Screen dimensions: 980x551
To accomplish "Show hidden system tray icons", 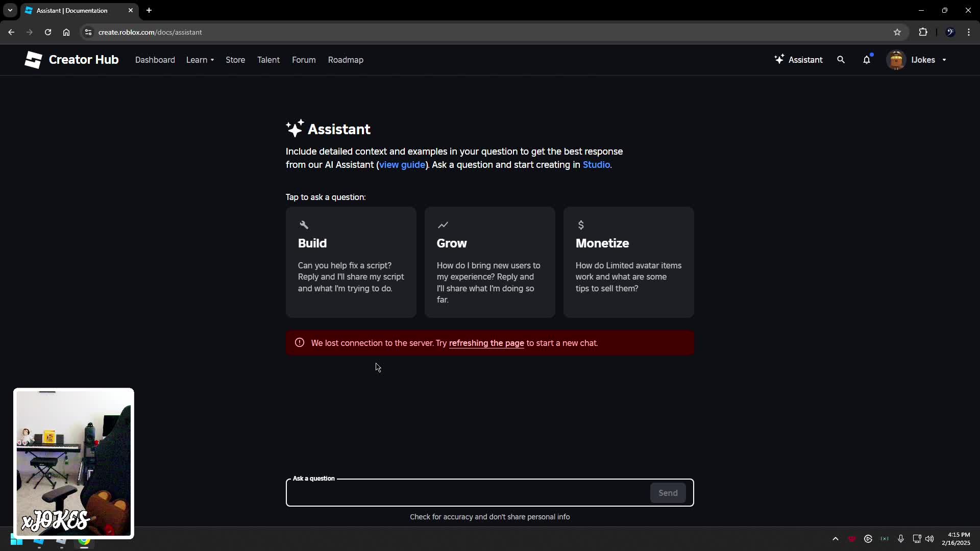I will [836, 539].
